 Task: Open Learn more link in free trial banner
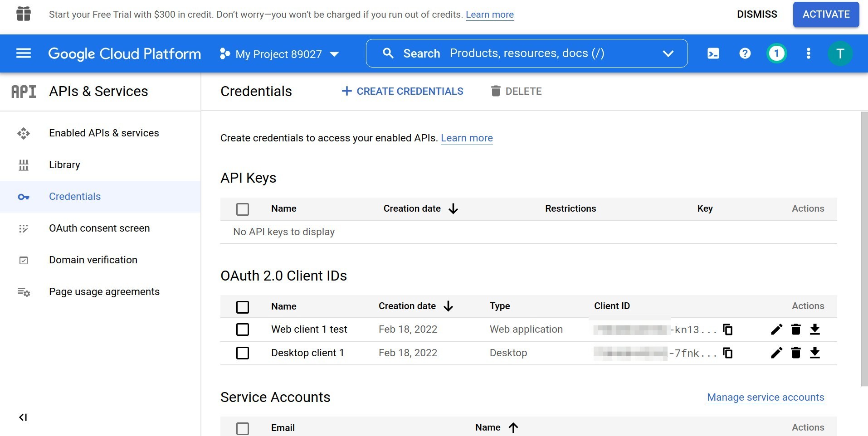[x=490, y=15]
